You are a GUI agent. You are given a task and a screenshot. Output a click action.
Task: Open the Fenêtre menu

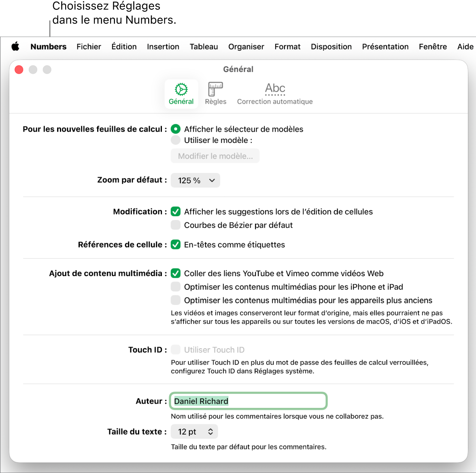(433, 47)
